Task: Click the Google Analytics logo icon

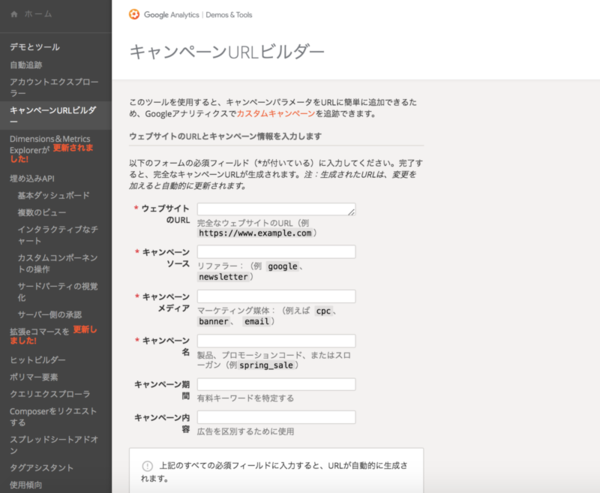Action: [134, 15]
